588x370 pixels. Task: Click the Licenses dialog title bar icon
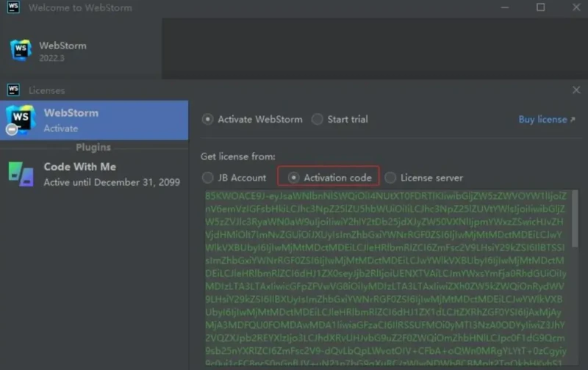pyautogui.click(x=13, y=90)
